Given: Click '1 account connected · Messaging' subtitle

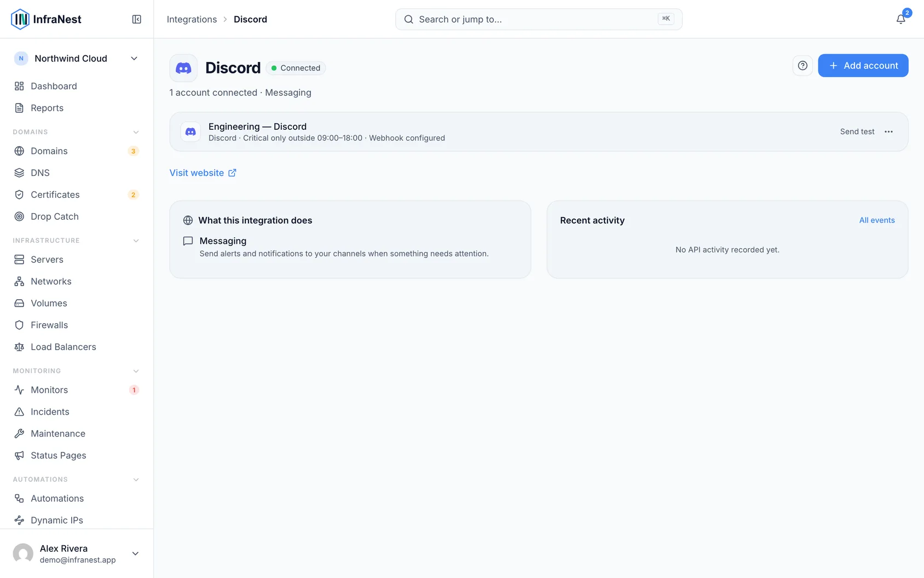Looking at the screenshot, I should tap(240, 93).
